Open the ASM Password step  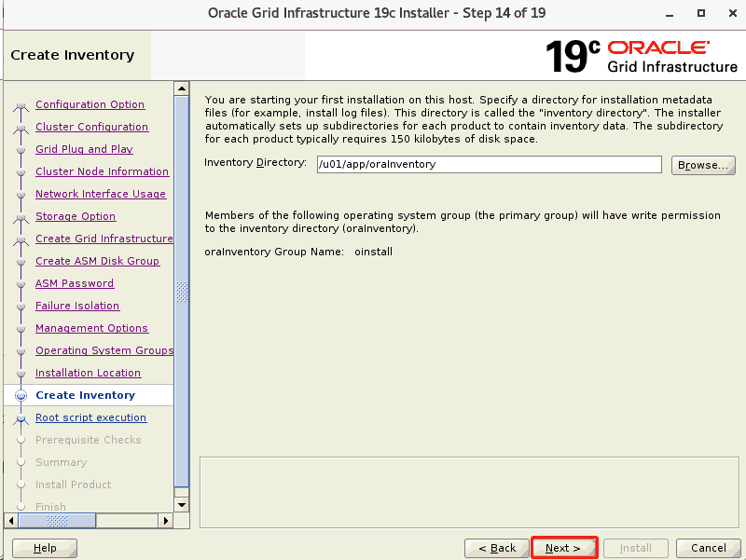point(75,283)
